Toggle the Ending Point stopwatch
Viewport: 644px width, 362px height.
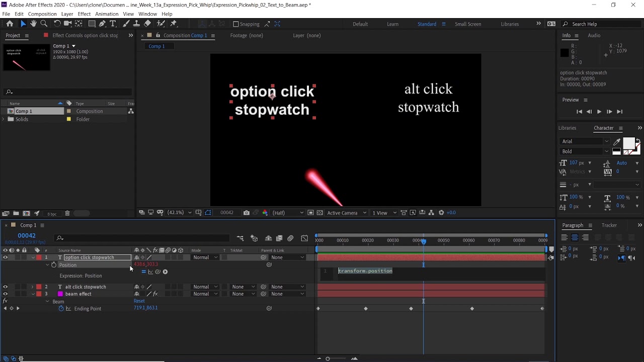pos(61,309)
